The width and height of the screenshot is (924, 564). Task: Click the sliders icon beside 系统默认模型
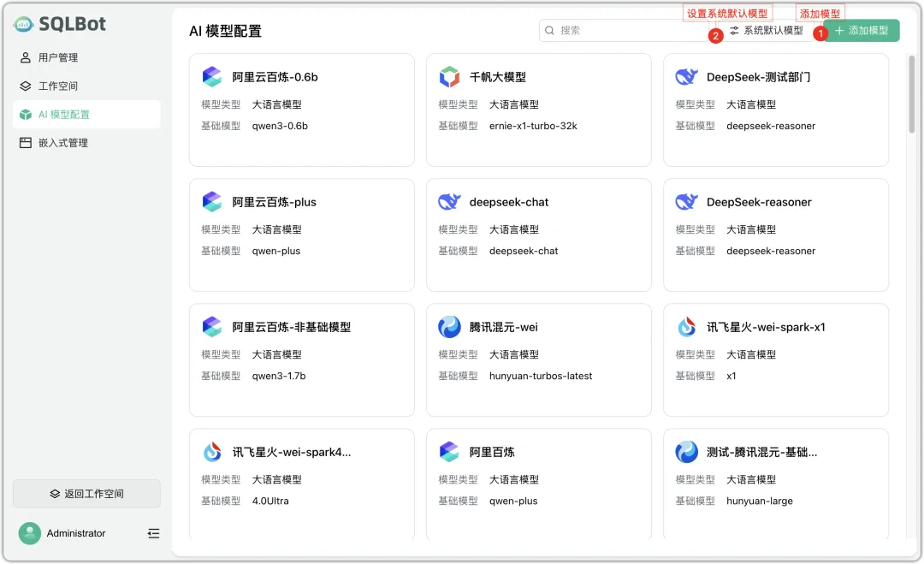click(734, 30)
